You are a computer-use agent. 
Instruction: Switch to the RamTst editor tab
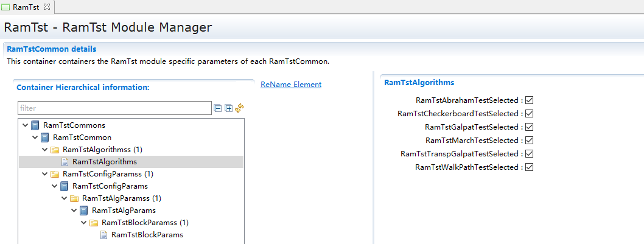(x=26, y=7)
